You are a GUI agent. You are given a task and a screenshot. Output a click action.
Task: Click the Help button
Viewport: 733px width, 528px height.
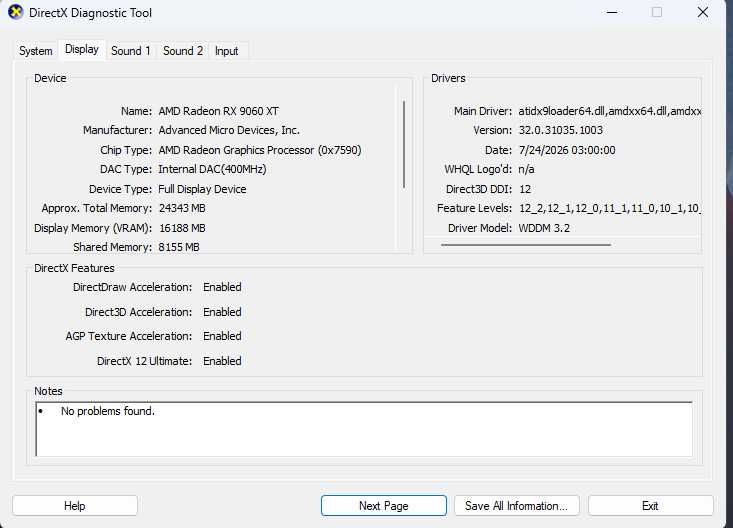[75, 506]
